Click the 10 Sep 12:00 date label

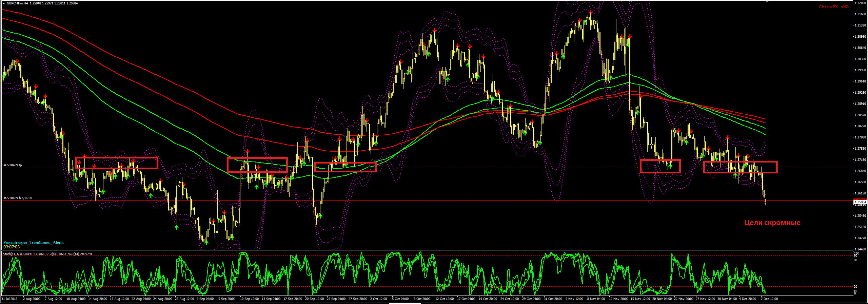tap(249, 299)
